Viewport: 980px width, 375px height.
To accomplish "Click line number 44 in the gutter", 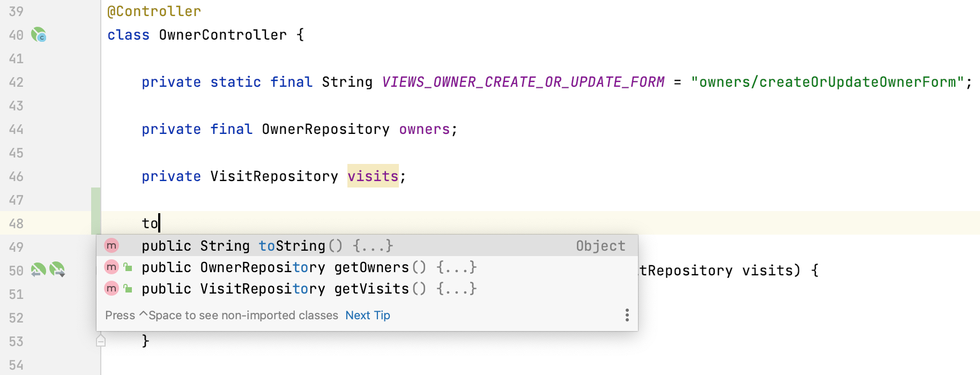I will (x=16, y=129).
